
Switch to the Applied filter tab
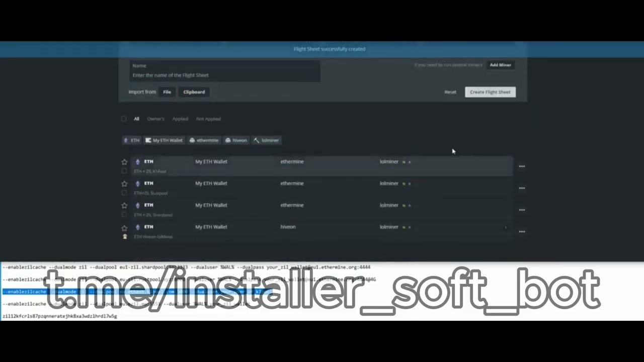pyautogui.click(x=180, y=119)
